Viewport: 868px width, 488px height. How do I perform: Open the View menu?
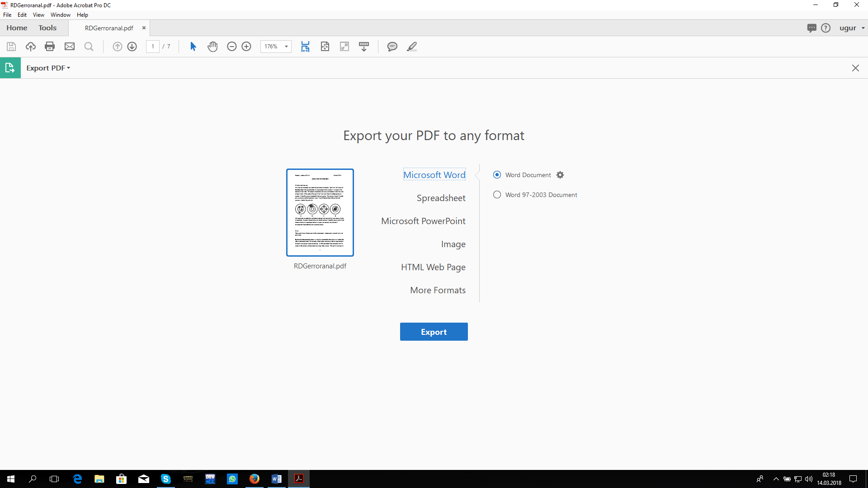tap(38, 15)
